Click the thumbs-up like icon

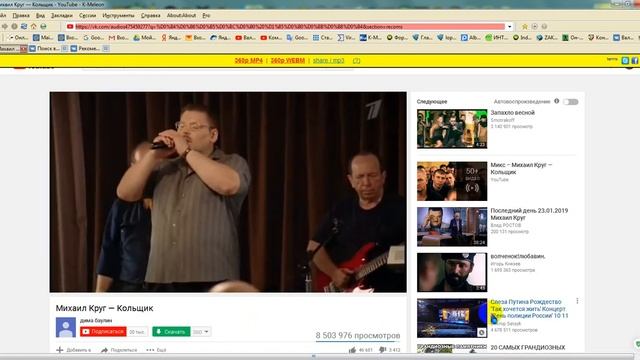[353, 350]
